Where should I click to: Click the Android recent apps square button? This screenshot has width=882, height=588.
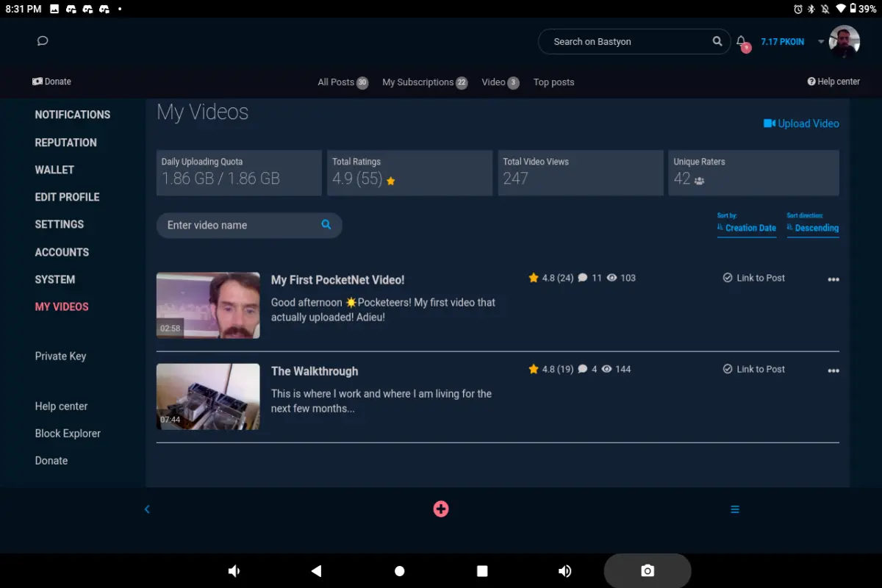coord(482,571)
